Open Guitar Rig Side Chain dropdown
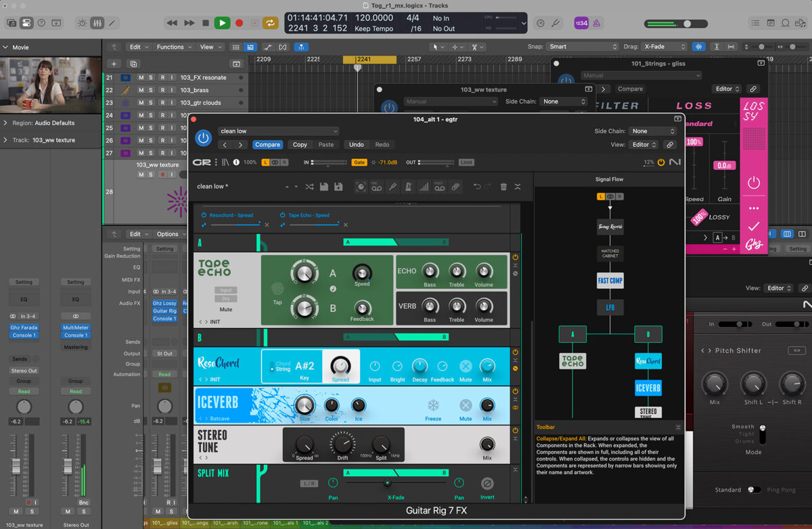Image resolution: width=812 pixels, height=529 pixels. pos(653,131)
